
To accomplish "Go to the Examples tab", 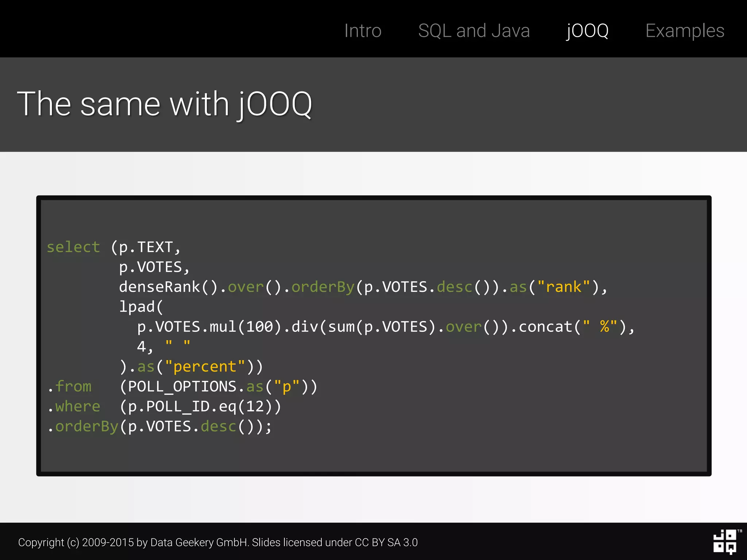I will pos(684,31).
